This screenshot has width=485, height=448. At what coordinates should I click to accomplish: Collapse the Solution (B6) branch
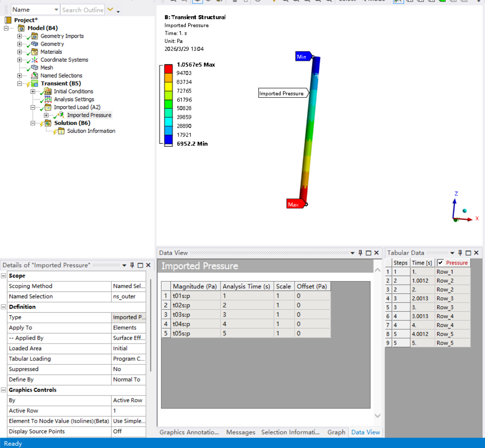pyautogui.click(x=33, y=123)
